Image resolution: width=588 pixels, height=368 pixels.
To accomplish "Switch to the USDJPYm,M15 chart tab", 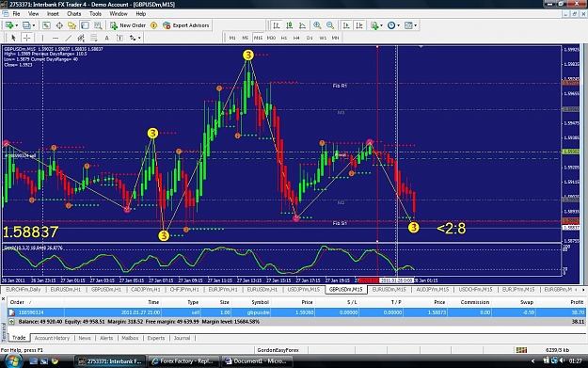I will pos(304,290).
